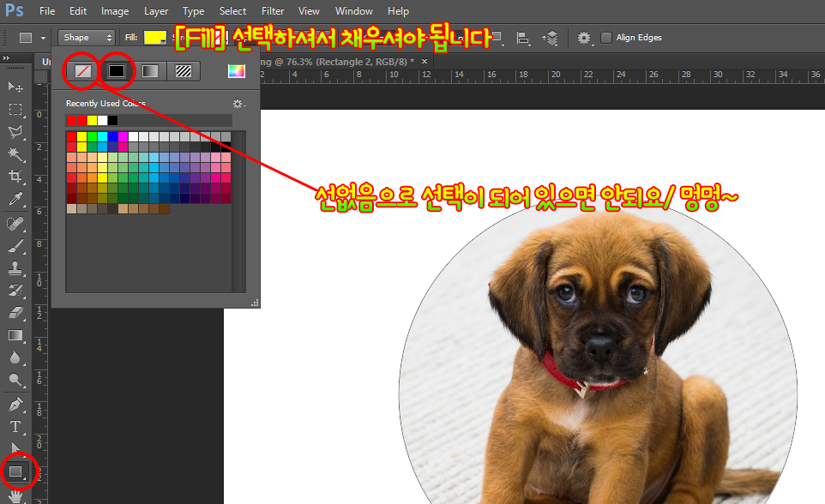Pick the black recently used color
This screenshot has height=504, width=825.
click(x=112, y=121)
